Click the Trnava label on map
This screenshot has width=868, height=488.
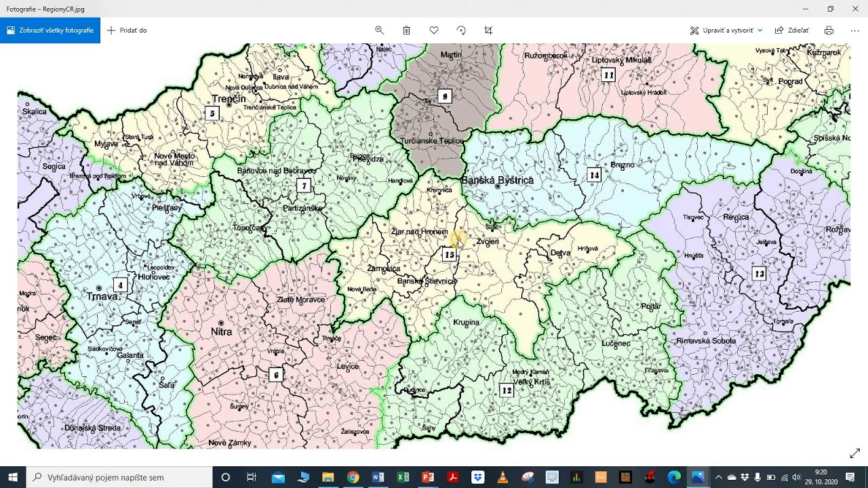click(x=102, y=296)
